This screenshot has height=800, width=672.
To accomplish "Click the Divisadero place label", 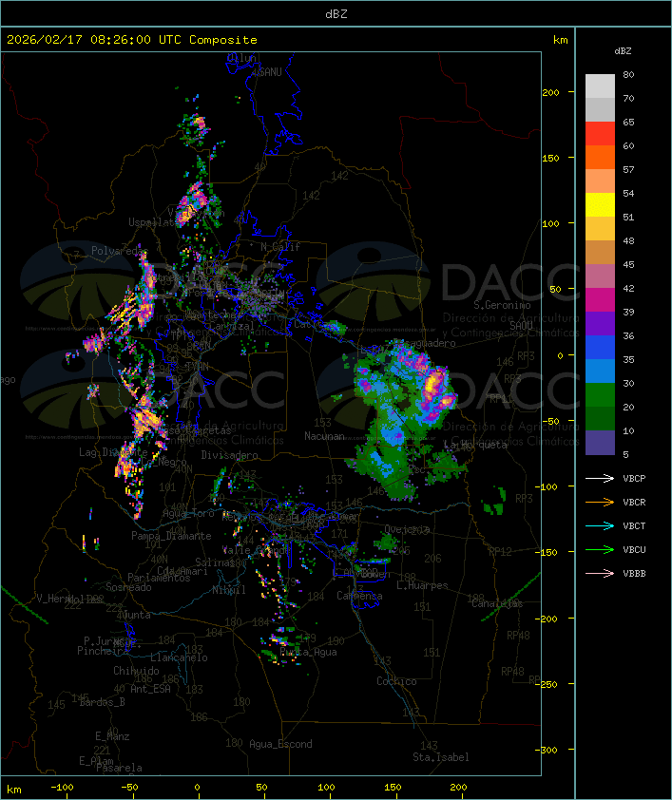I will point(229,455).
